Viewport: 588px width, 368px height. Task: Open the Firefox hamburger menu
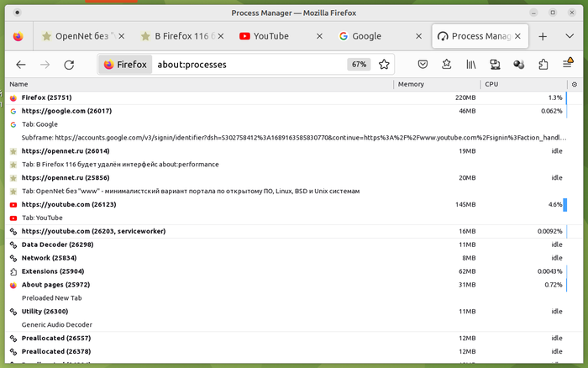(567, 65)
